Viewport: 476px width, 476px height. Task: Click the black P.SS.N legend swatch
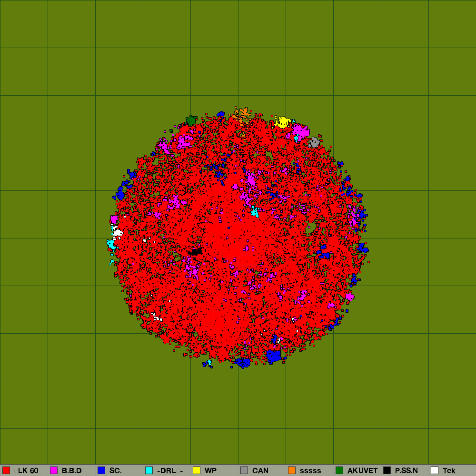(387, 470)
